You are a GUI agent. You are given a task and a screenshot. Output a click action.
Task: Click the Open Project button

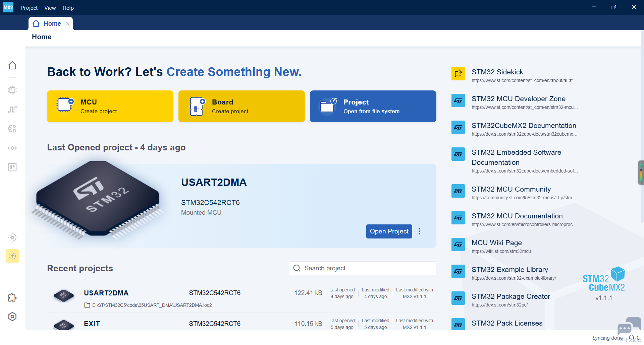389,231
